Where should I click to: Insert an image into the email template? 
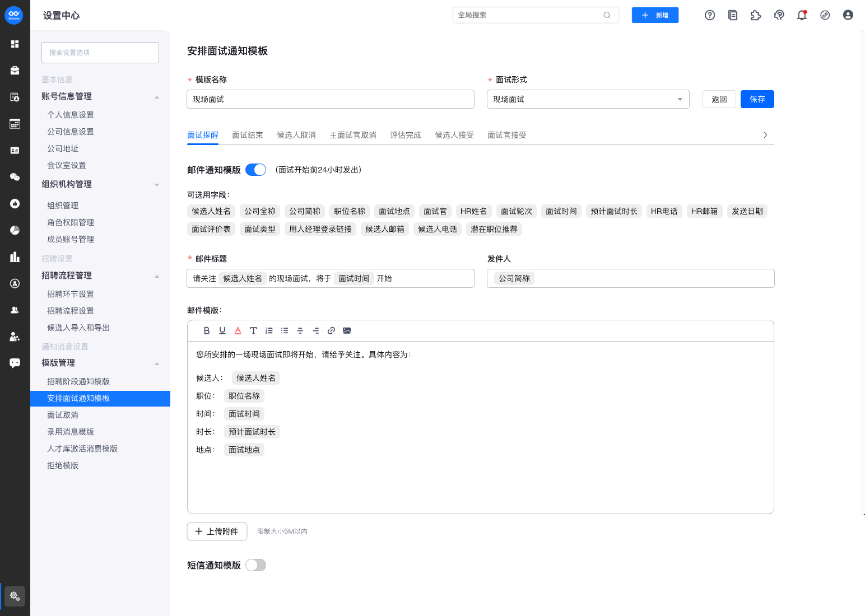click(347, 330)
